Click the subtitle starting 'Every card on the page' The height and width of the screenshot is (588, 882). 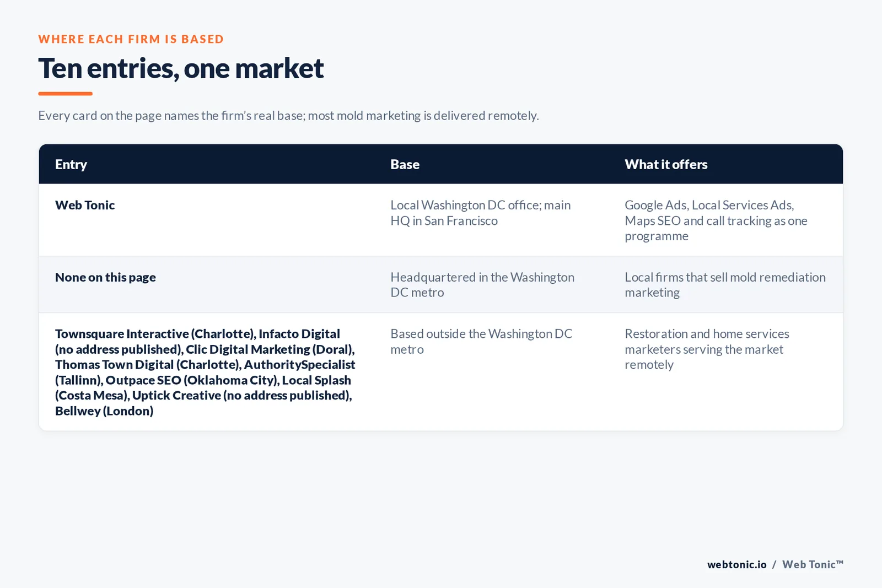point(288,116)
